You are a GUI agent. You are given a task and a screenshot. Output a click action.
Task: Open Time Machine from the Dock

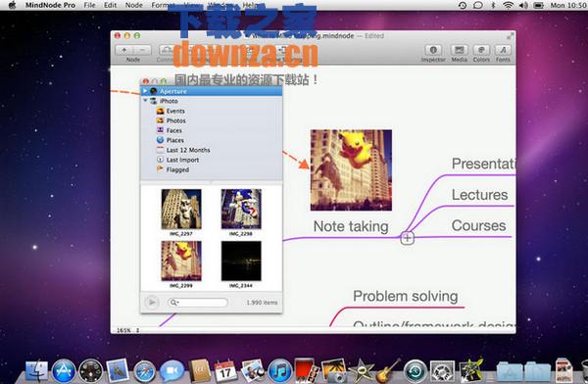tap(415, 370)
